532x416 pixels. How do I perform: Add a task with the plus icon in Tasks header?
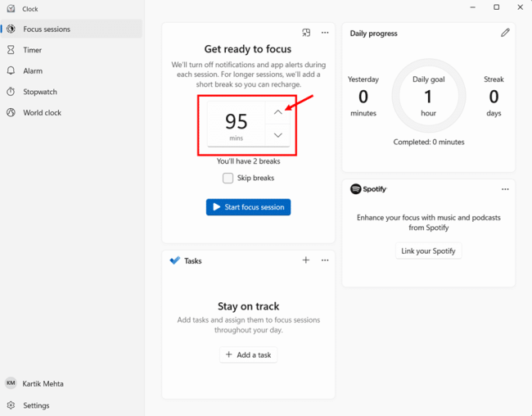pyautogui.click(x=306, y=260)
